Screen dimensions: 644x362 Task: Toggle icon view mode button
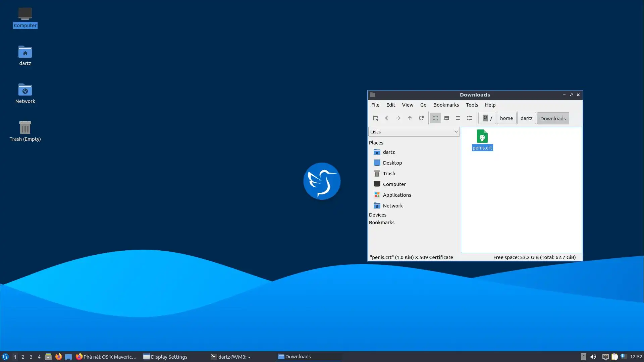coord(435,118)
